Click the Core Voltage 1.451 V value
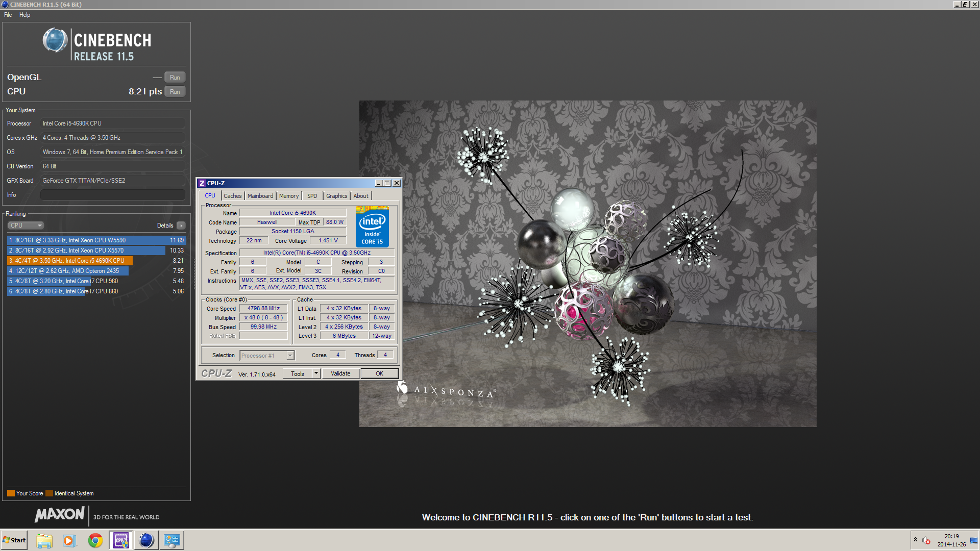 click(x=328, y=241)
